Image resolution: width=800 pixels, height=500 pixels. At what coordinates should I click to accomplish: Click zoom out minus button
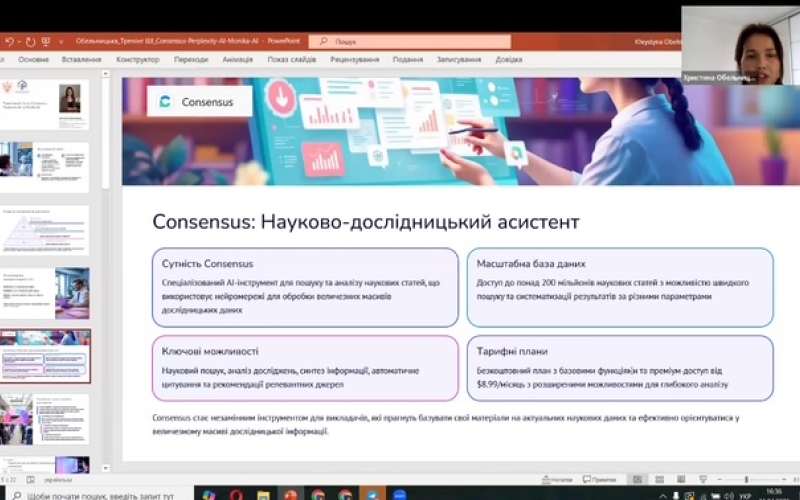tap(719, 480)
